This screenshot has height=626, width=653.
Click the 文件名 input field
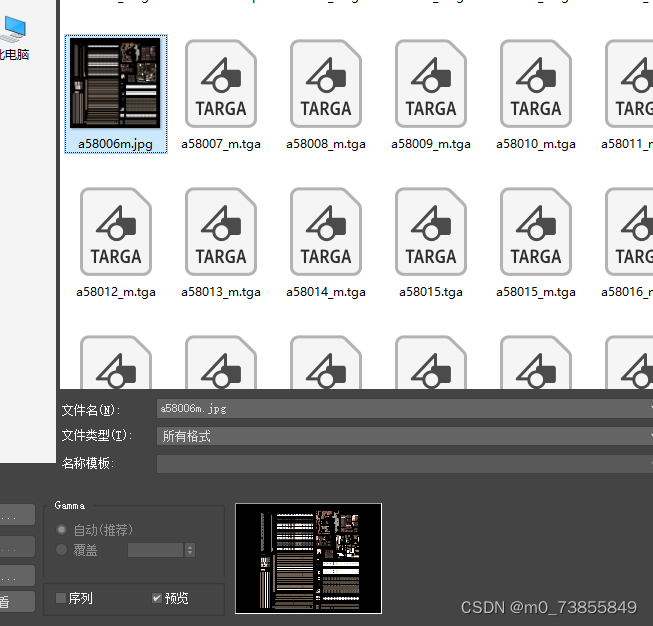pyautogui.click(x=404, y=409)
